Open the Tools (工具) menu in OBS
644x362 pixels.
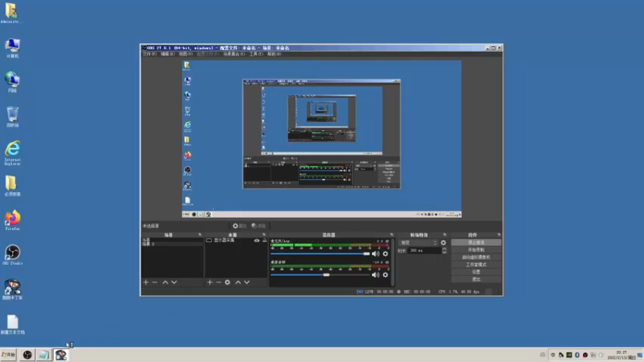point(256,54)
